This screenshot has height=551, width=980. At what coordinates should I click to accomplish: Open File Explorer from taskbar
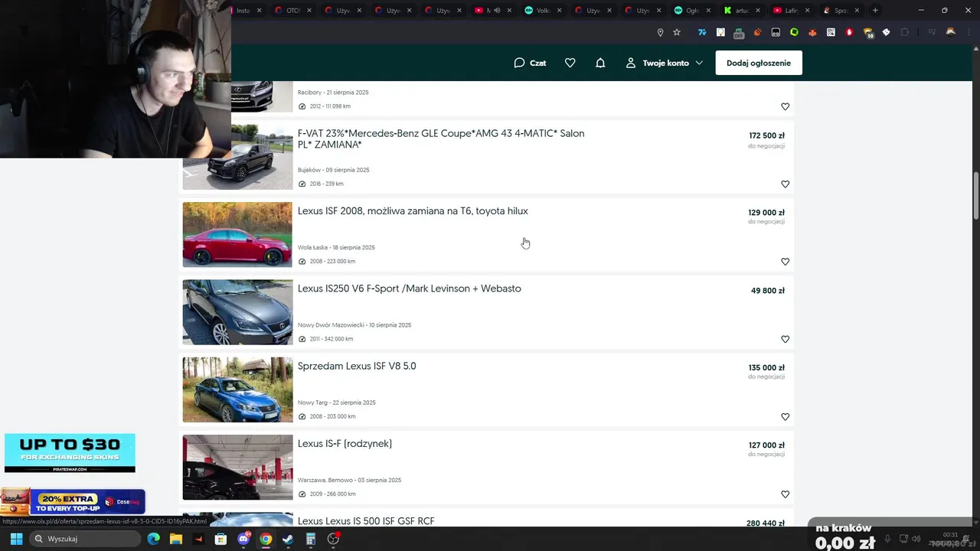click(x=176, y=539)
